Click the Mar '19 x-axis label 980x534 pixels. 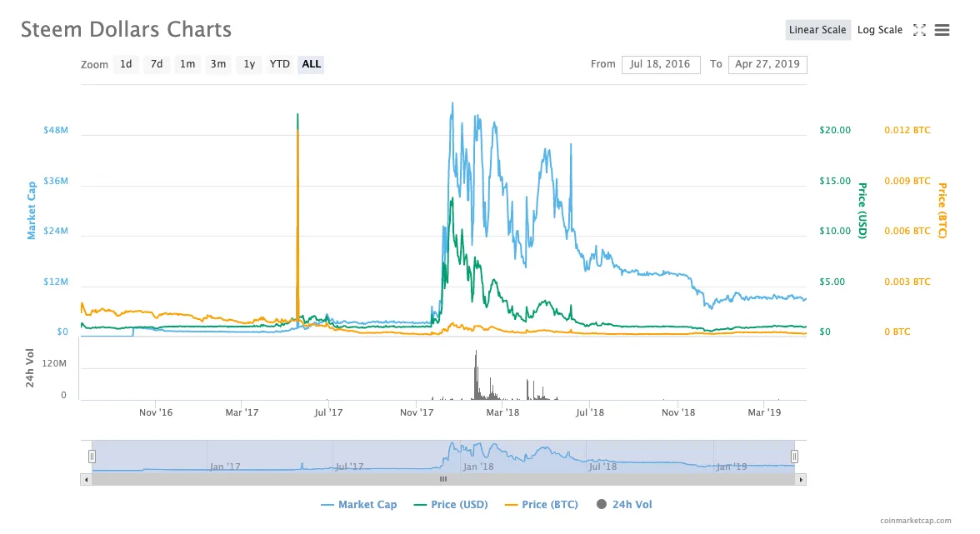coord(764,412)
